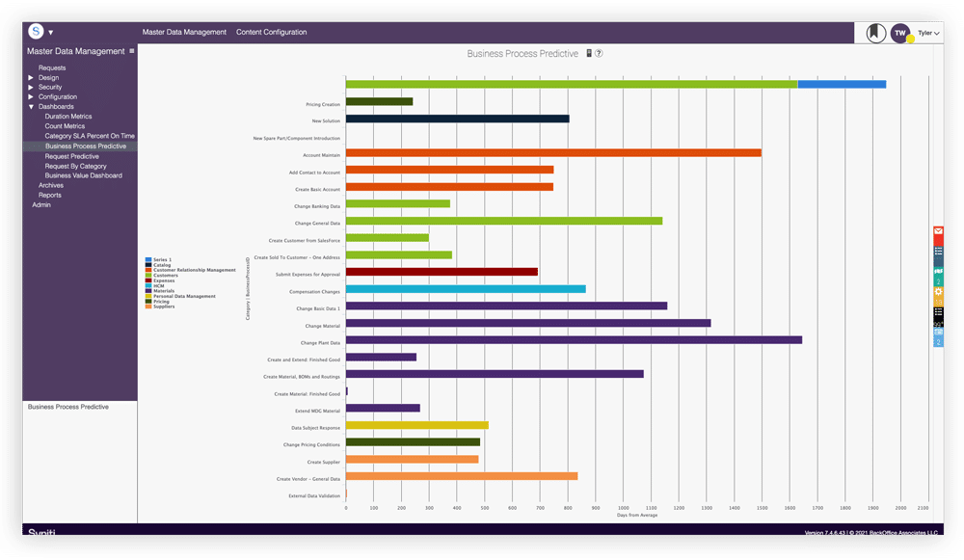The image size is (964, 560).
Task: Click the Series 1 legend swatch
Action: pos(148,260)
